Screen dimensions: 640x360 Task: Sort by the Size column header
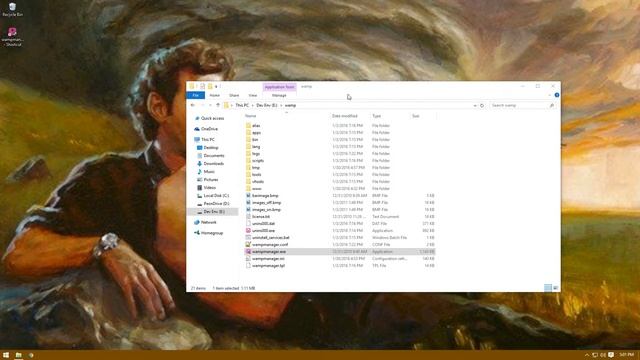(x=416, y=116)
